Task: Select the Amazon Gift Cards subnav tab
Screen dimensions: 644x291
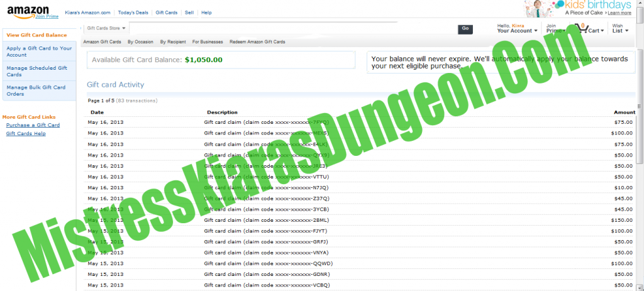Action: pos(103,42)
